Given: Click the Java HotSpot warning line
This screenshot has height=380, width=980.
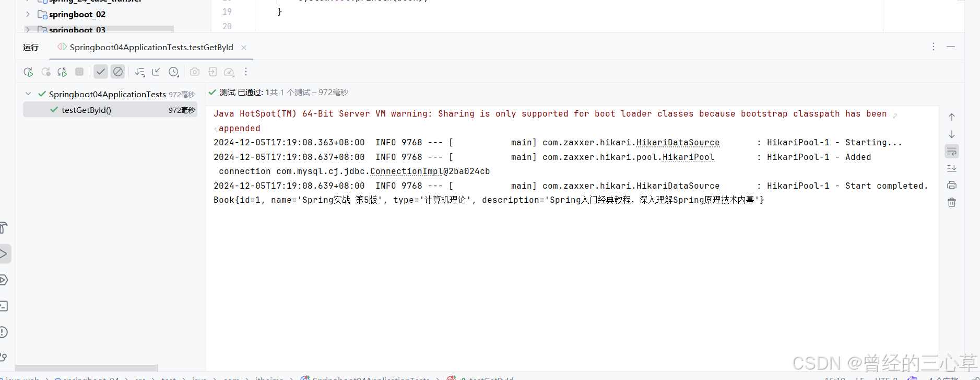Looking at the screenshot, I should tap(550, 114).
